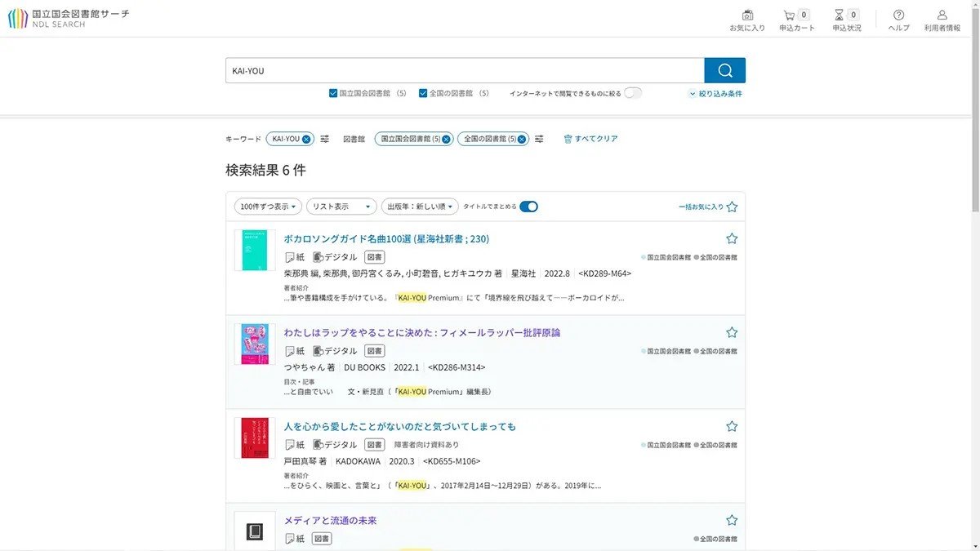The height and width of the screenshot is (551, 980).
Task: Click the search field containing KAI-YOU
Action: 464,71
